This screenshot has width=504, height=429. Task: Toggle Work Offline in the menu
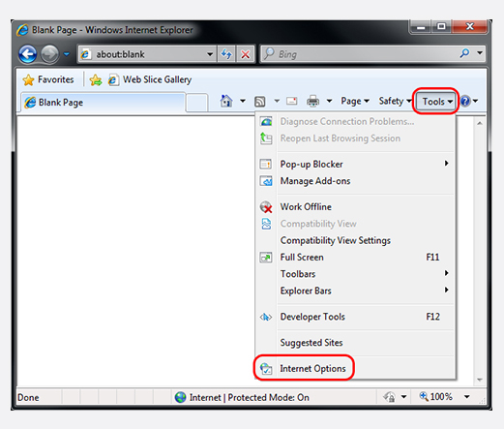coord(355,206)
